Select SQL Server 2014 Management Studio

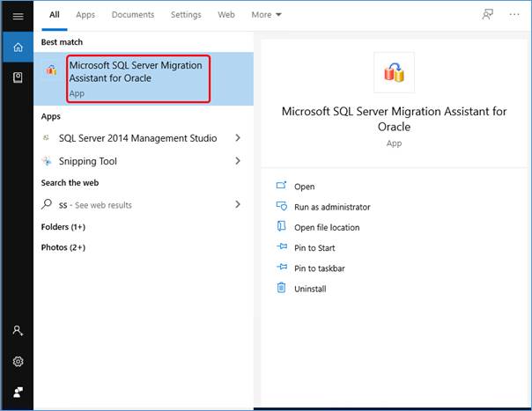[x=137, y=138]
